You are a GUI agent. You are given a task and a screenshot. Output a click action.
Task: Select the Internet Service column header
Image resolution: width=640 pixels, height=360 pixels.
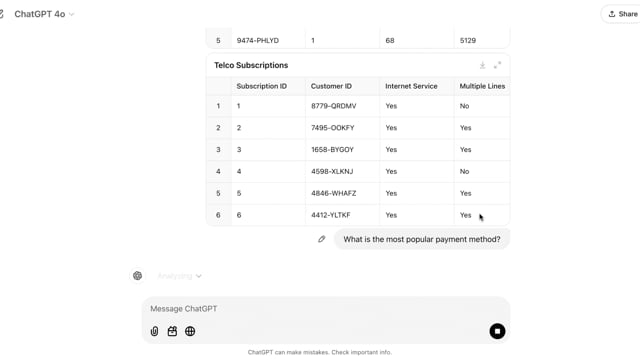(411, 86)
